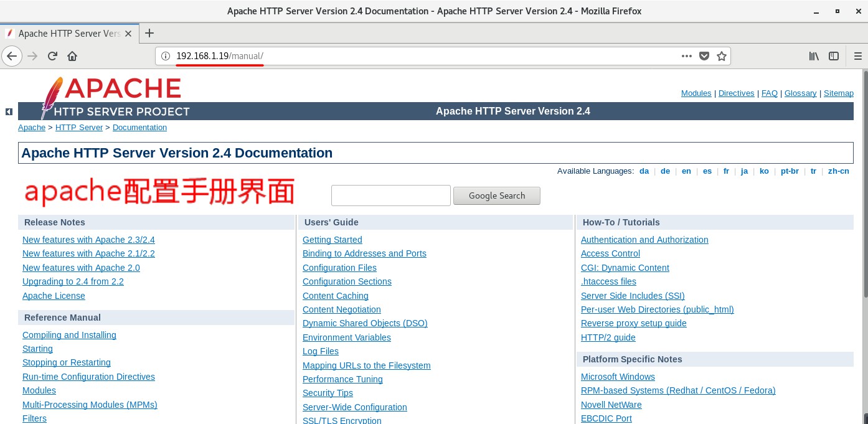Select the fr available language
Image resolution: width=868 pixels, height=424 pixels.
coord(726,171)
